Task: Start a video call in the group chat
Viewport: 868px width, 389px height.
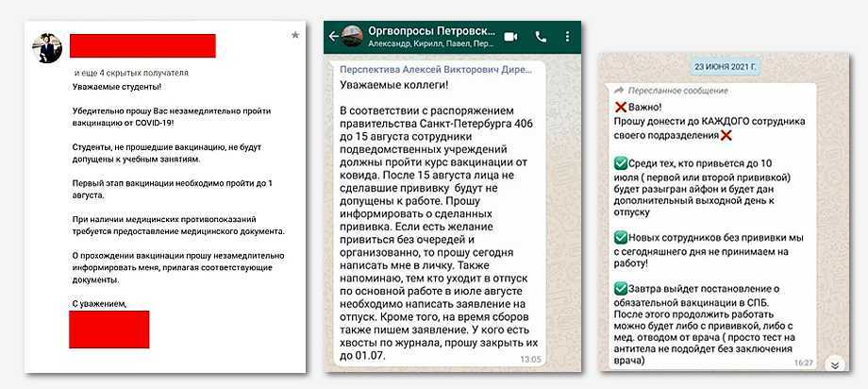Action: (x=511, y=37)
